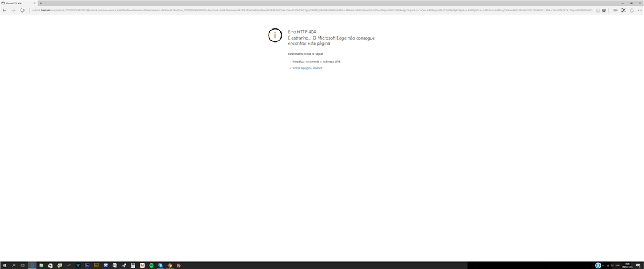Click the blue help question-mark tray icon
The width and height of the screenshot is (644, 269).
pyautogui.click(x=598, y=265)
